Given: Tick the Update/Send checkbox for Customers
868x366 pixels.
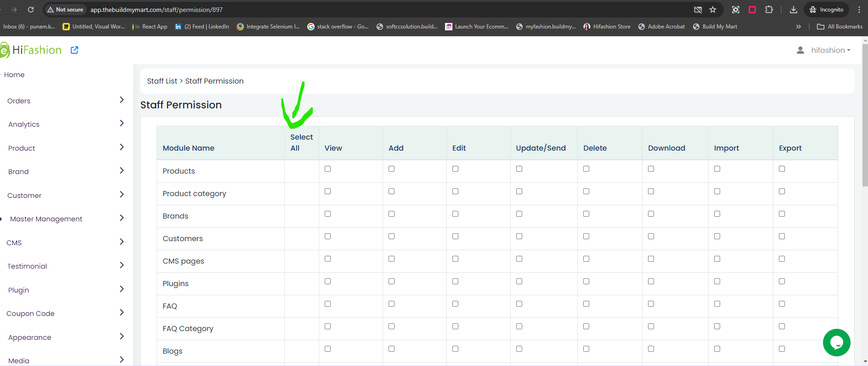Looking at the screenshot, I should [x=519, y=236].
